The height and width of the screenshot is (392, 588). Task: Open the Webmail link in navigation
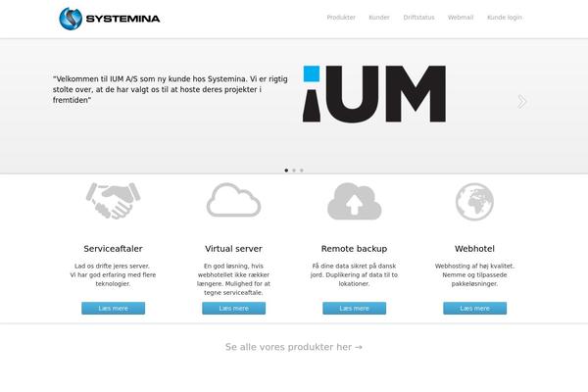[x=461, y=18]
